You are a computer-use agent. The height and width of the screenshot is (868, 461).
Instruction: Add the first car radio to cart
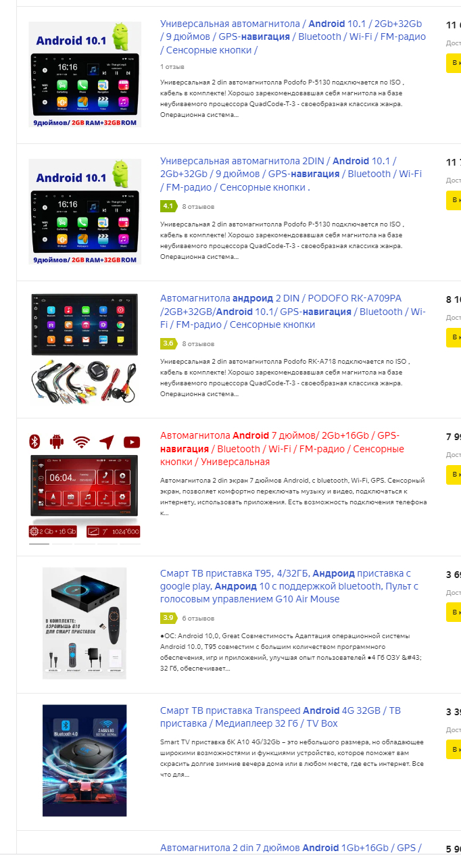(x=454, y=64)
